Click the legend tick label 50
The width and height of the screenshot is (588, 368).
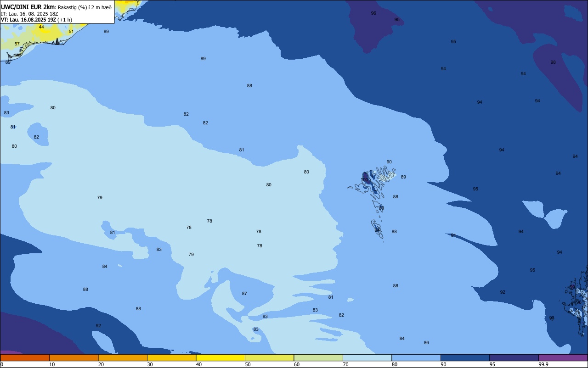coord(248,364)
